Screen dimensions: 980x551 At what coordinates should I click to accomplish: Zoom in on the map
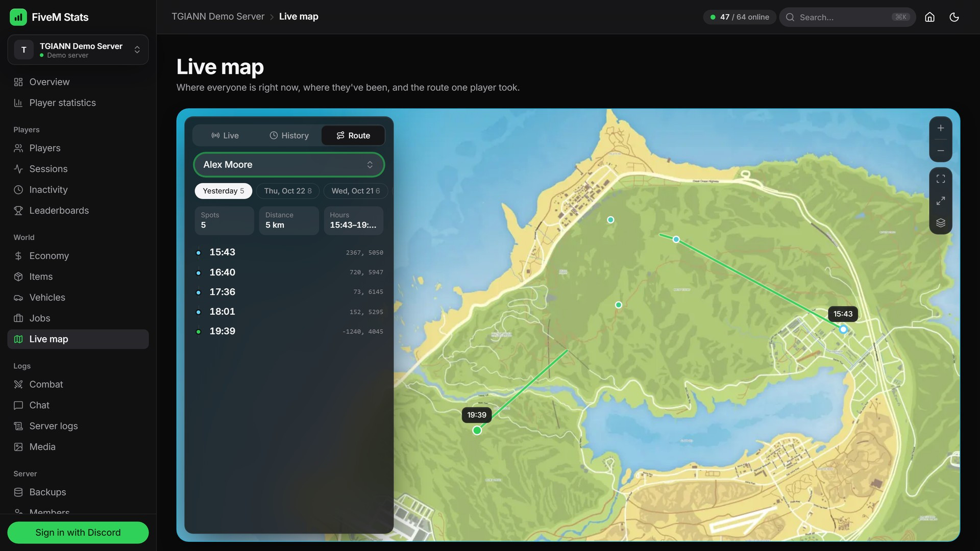pyautogui.click(x=940, y=128)
